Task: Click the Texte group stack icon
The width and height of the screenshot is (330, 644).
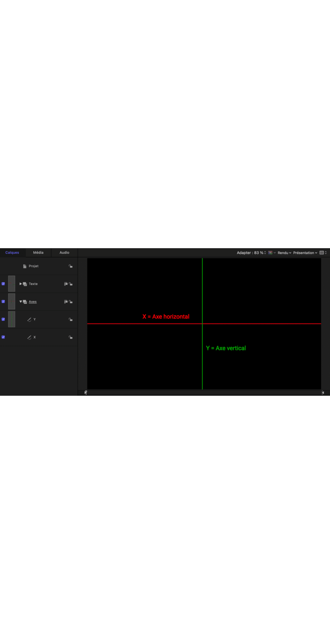Action: click(x=25, y=284)
